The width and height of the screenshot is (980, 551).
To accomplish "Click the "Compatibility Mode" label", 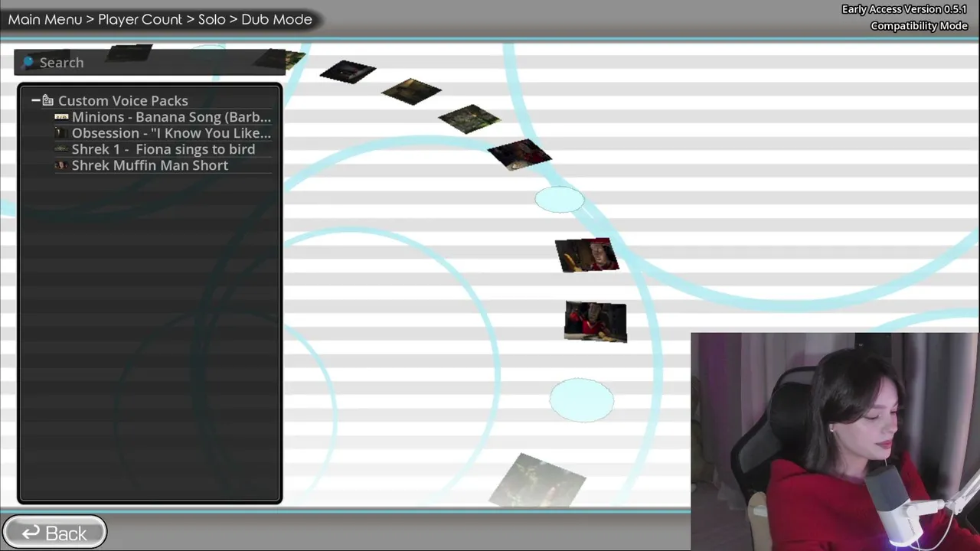I will [x=919, y=26].
